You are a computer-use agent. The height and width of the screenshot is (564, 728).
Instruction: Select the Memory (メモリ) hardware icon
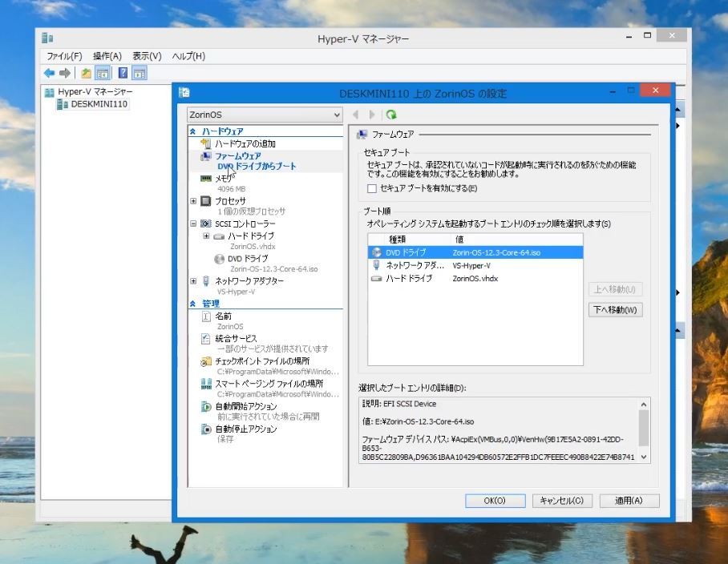tap(206, 179)
